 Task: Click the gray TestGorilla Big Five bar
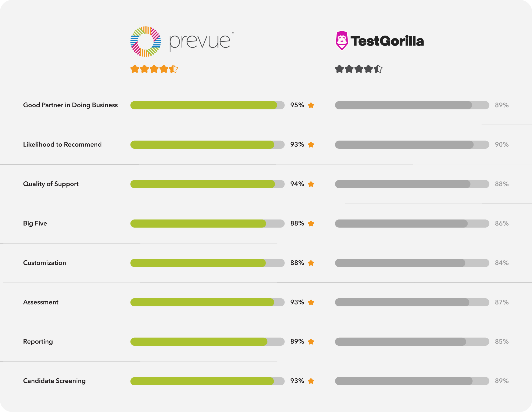[x=401, y=223]
